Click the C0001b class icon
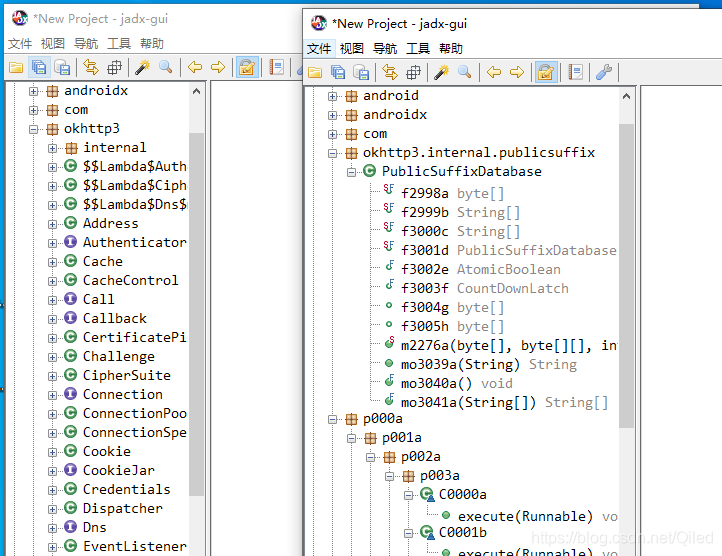This screenshot has height=556, width=722. click(427, 533)
